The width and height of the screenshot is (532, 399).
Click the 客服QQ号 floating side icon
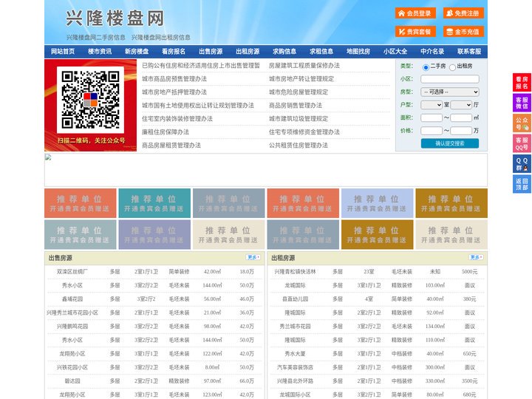(522, 143)
